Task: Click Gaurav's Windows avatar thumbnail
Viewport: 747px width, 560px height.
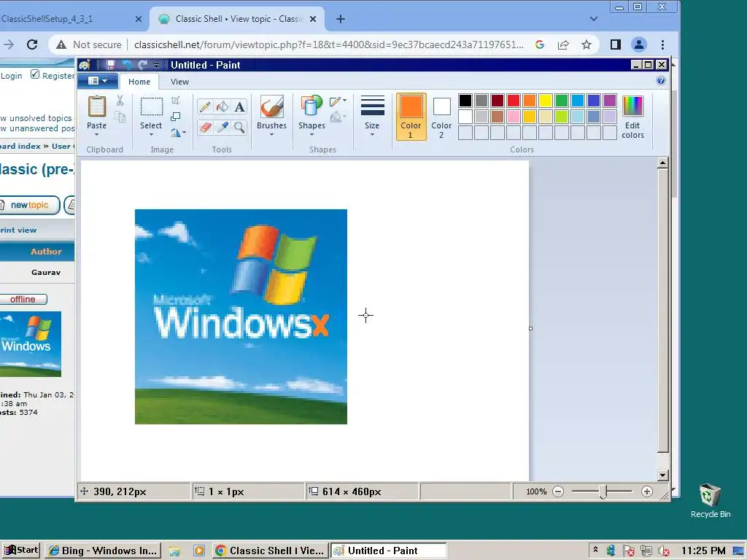Action: coord(31,344)
